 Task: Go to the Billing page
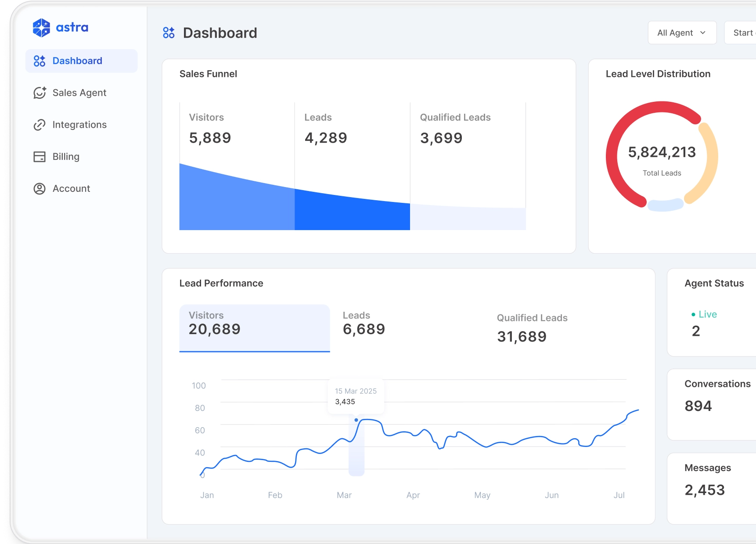tap(66, 157)
